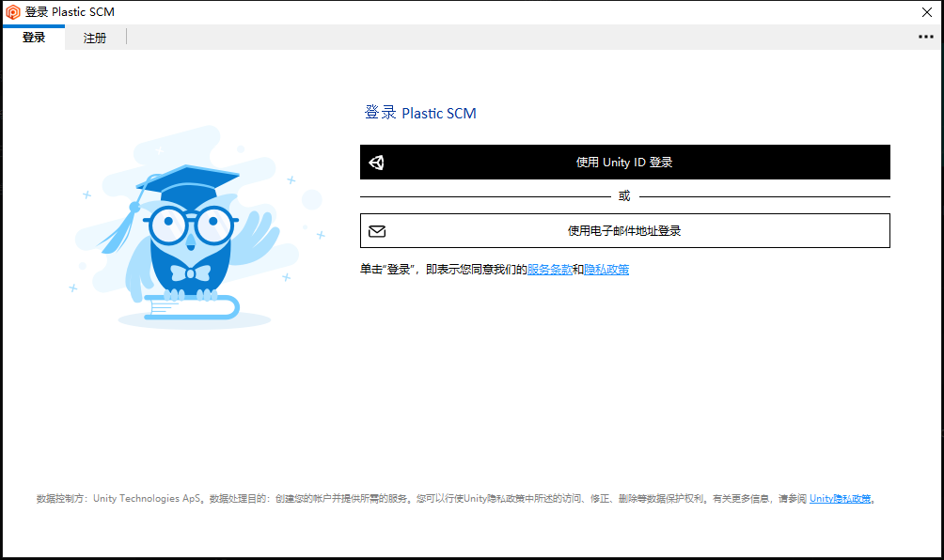Open the 隐私政策 link under login buttons
944x560 pixels.
[x=606, y=270]
